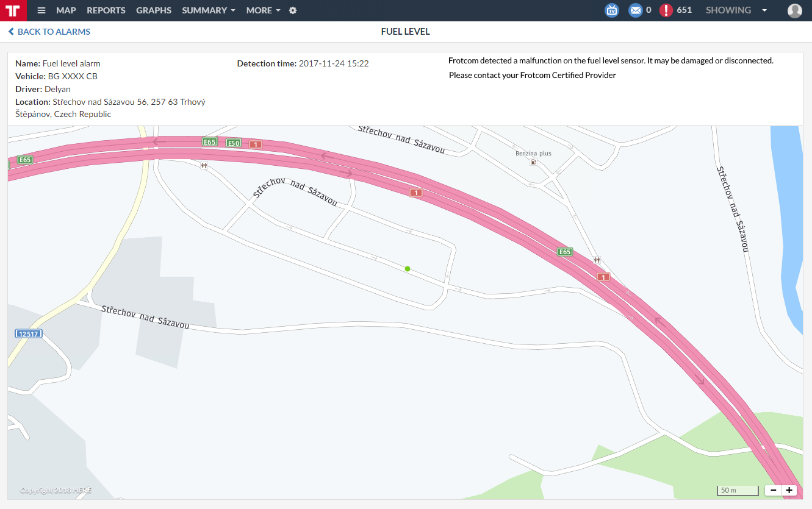Open the REPORTS menu item
Screen dimensions: 812x509
(106, 10)
